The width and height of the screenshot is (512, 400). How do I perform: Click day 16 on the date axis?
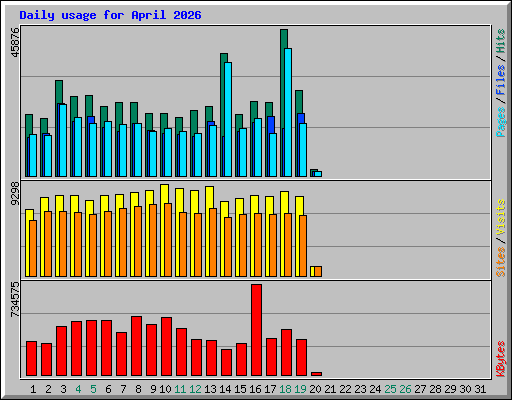coord(255,389)
